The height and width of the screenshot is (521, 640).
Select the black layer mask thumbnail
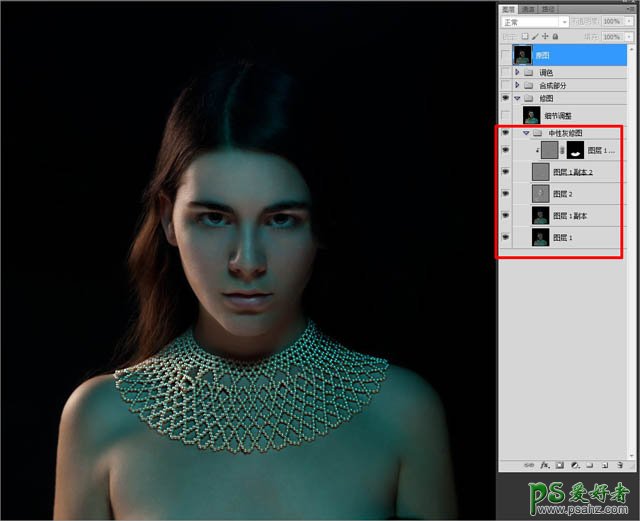[576, 150]
